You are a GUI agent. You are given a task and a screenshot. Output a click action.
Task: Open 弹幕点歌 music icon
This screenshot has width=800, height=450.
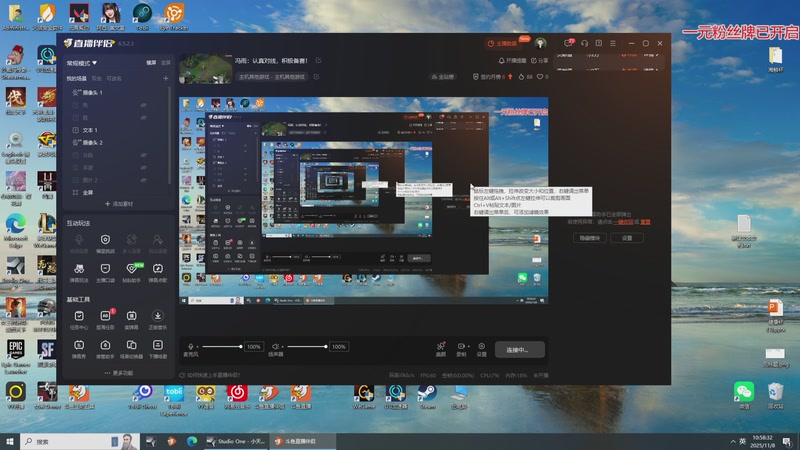point(158,268)
